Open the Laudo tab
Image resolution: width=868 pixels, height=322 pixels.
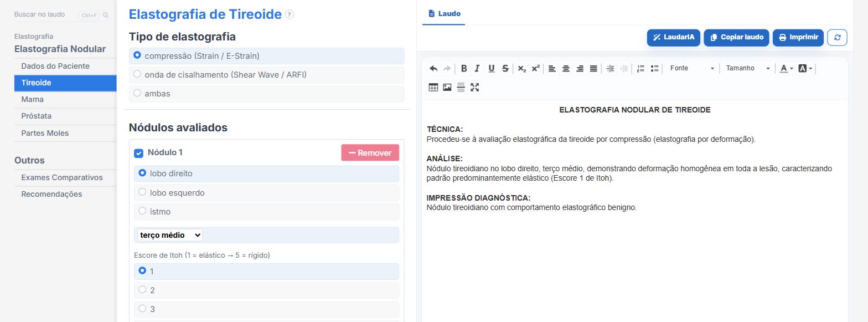pyautogui.click(x=444, y=13)
